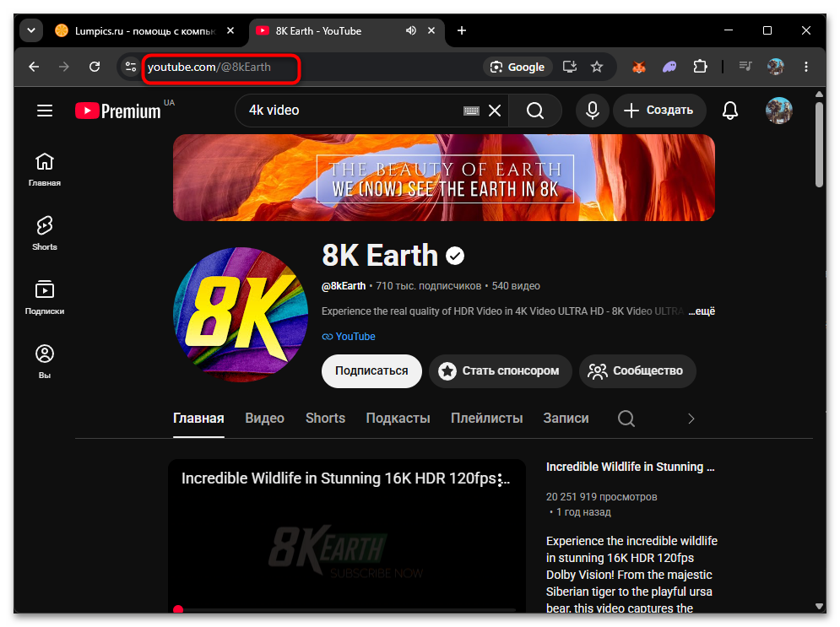This screenshot has height=627, width=840.
Task: Open the purple ghost extension
Action: (669, 67)
